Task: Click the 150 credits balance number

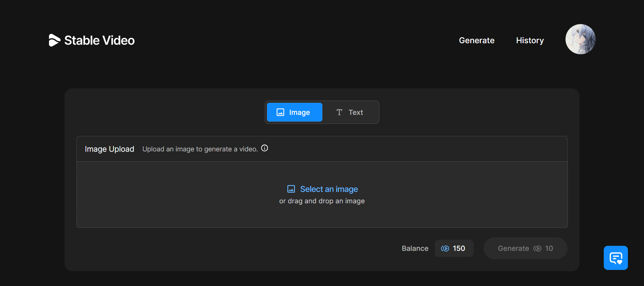Action: [x=459, y=248]
